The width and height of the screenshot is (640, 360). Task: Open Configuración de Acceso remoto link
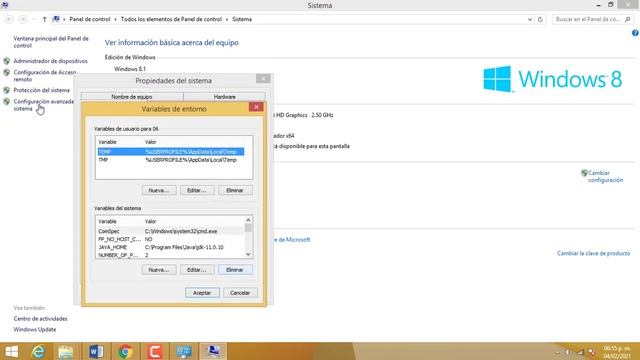tap(44, 76)
